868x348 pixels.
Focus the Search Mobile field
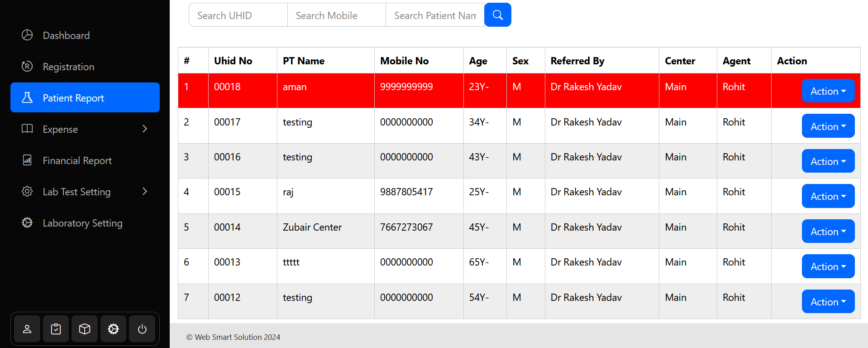(337, 15)
